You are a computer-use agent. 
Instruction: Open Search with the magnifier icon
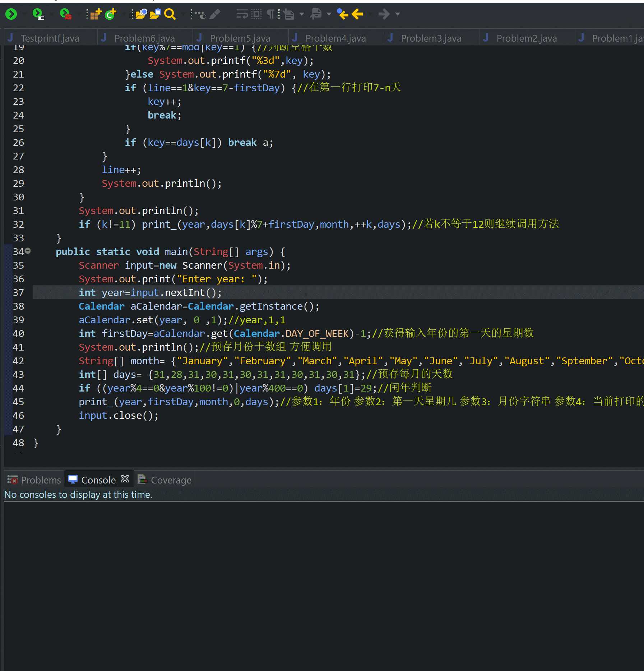tap(170, 14)
